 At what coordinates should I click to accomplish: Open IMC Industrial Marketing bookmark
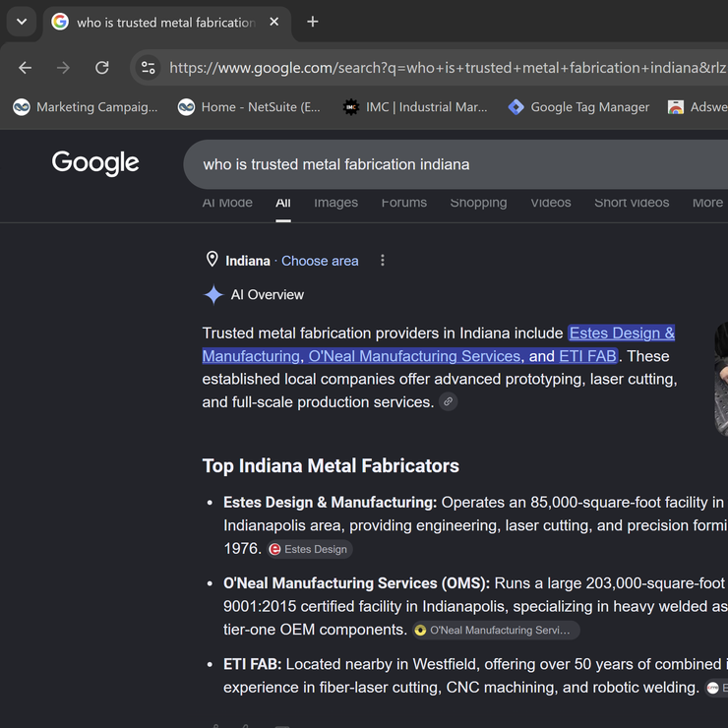coord(415,107)
